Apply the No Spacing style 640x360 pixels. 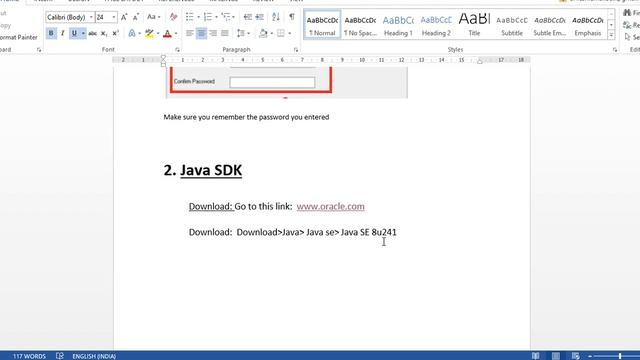tap(360, 25)
